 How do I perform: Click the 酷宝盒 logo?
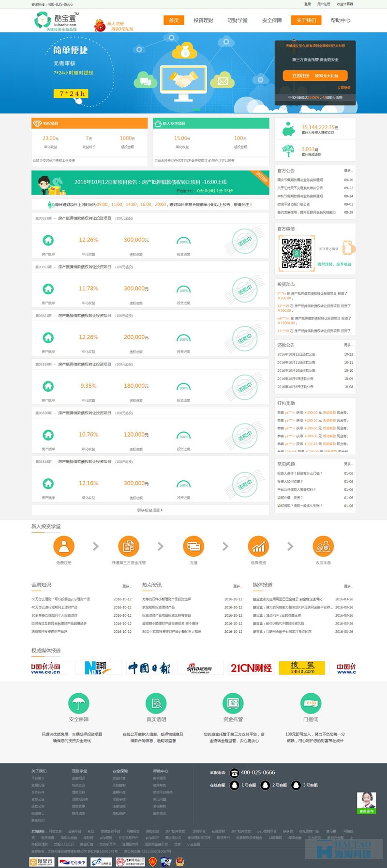56,21
